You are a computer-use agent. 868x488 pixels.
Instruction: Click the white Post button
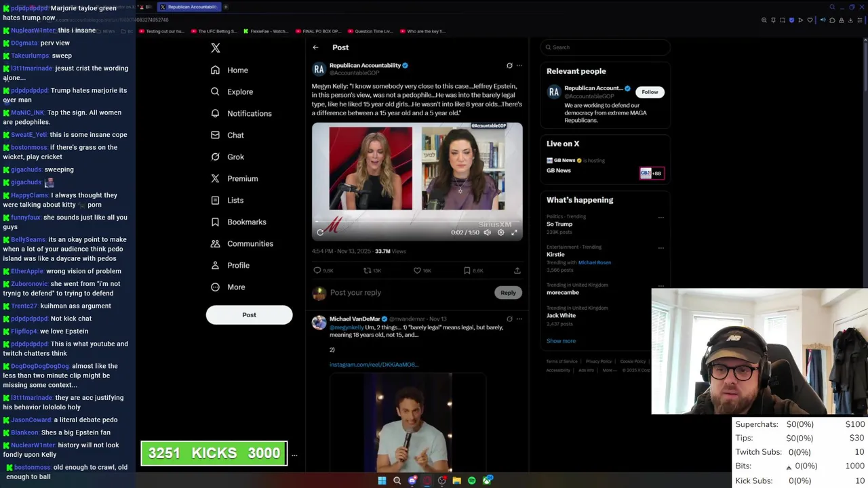[249, 314]
